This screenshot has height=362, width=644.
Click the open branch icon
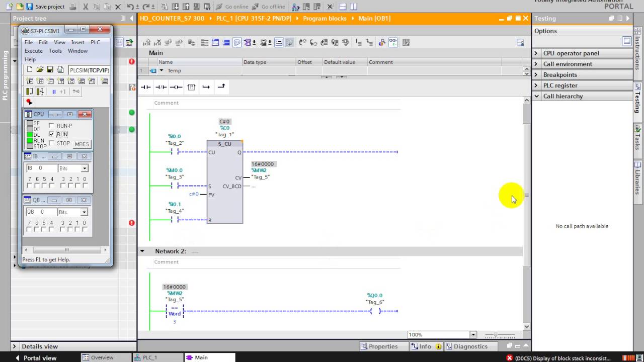pos(206,87)
